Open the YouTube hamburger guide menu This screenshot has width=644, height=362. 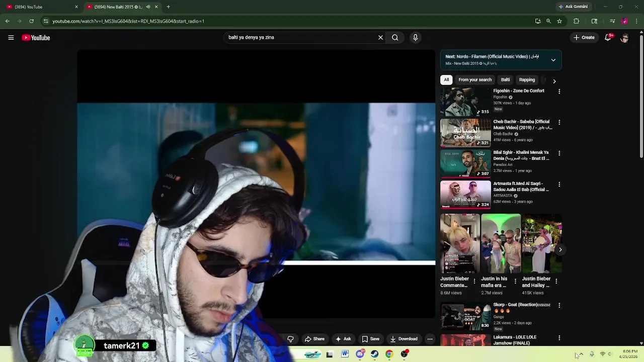tap(11, 38)
